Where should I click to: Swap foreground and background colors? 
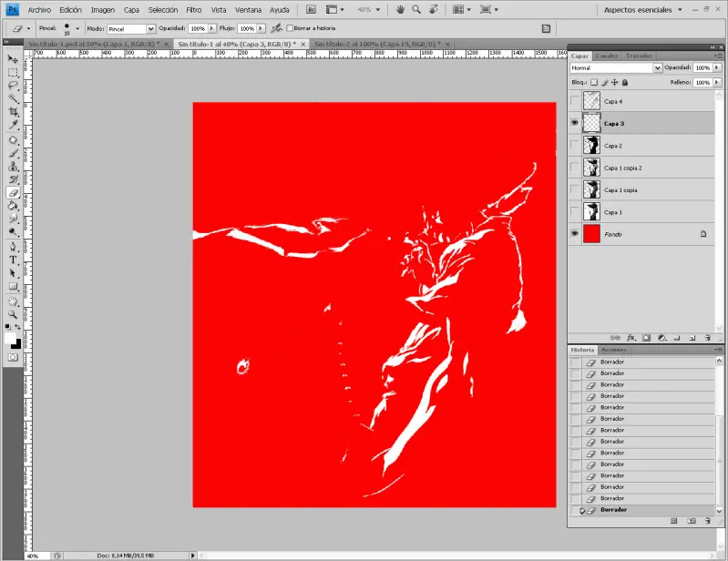tap(17, 327)
